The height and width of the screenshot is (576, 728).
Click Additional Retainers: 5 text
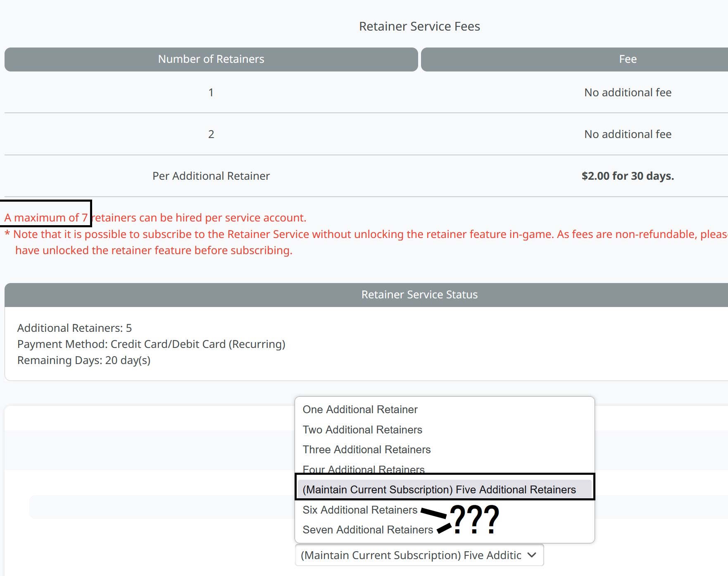click(74, 328)
